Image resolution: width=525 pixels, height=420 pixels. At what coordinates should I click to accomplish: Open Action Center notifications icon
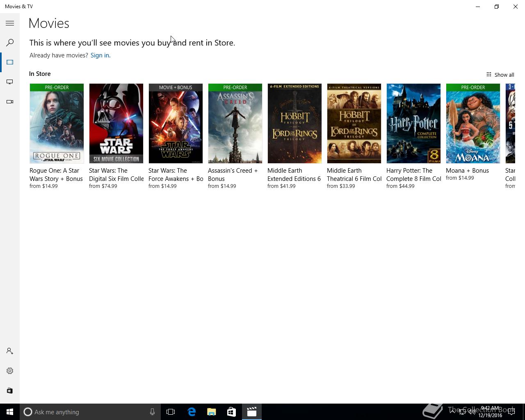click(511, 412)
